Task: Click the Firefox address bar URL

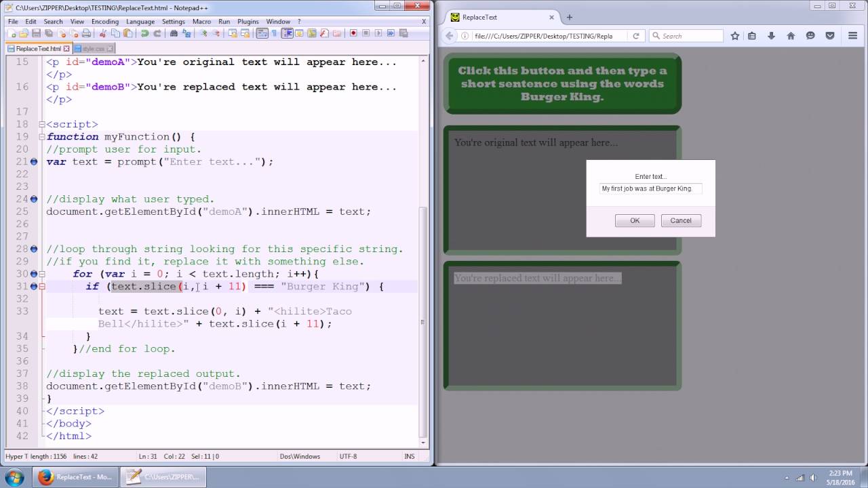Action: [544, 36]
